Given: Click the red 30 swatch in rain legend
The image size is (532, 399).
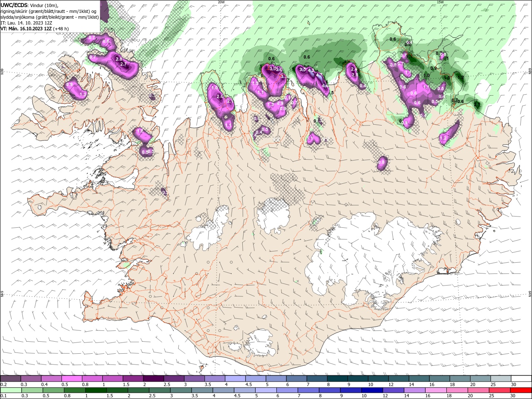Looking at the screenshot, I should [522, 391].
